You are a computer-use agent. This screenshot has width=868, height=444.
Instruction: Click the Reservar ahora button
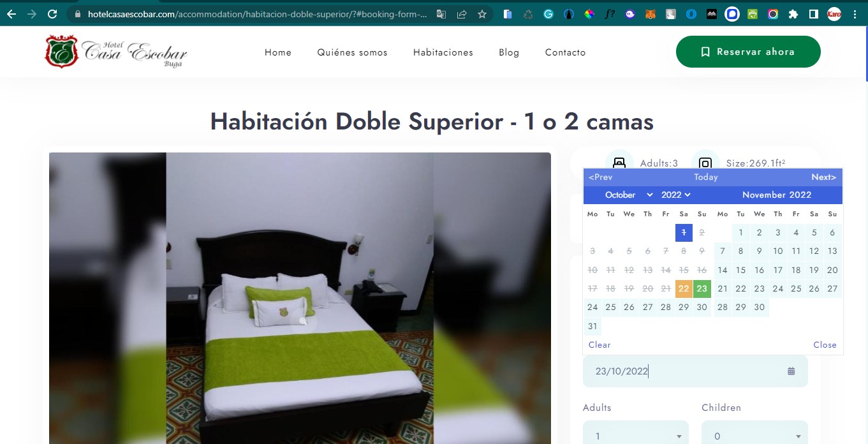747,52
